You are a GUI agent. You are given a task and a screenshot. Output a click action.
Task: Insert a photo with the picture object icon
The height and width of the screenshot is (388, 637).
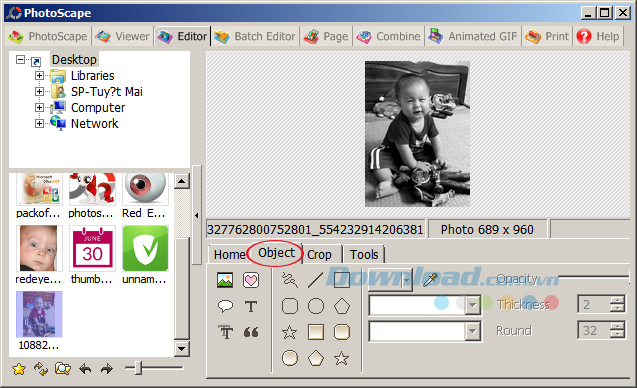[225, 280]
